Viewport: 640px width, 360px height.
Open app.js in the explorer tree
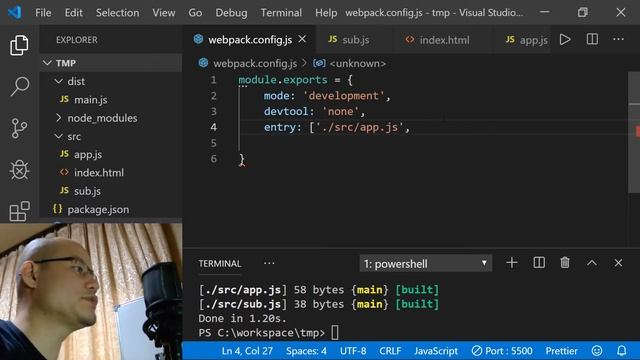click(111, 154)
